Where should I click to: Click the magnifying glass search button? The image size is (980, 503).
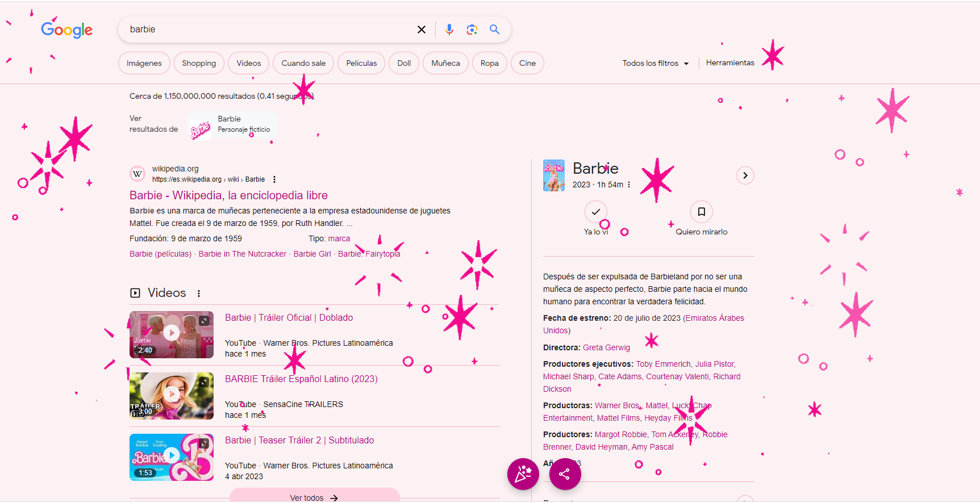point(495,30)
